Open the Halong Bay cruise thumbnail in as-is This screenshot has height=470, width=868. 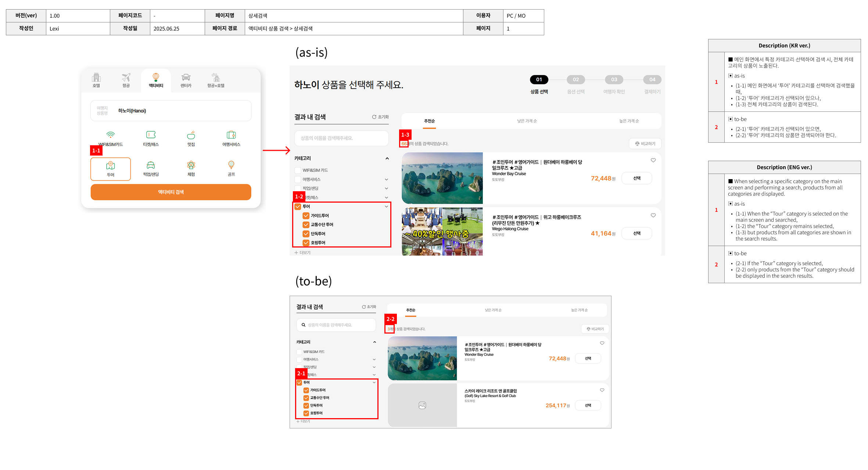442,178
